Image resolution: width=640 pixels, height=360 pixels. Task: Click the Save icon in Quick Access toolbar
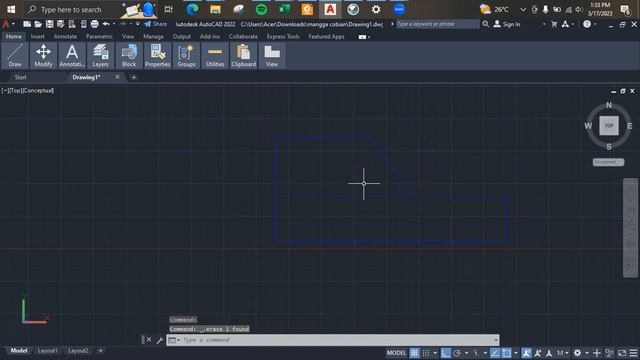(x=49, y=24)
